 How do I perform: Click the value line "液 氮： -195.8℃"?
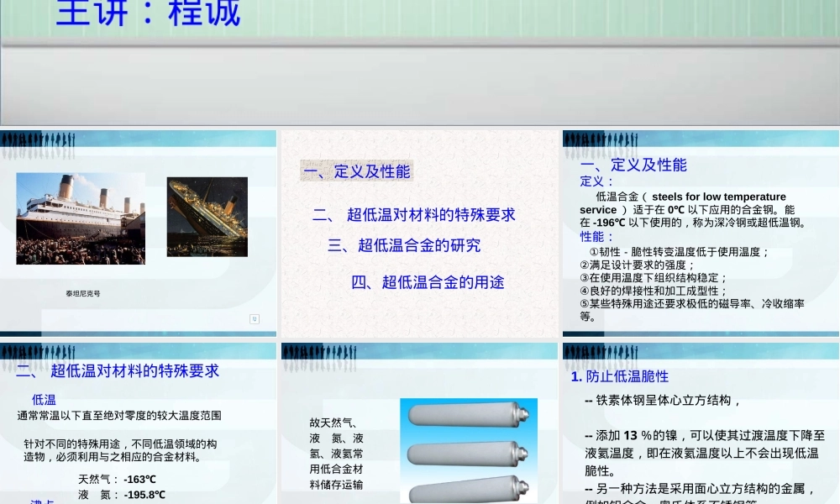[122, 495]
